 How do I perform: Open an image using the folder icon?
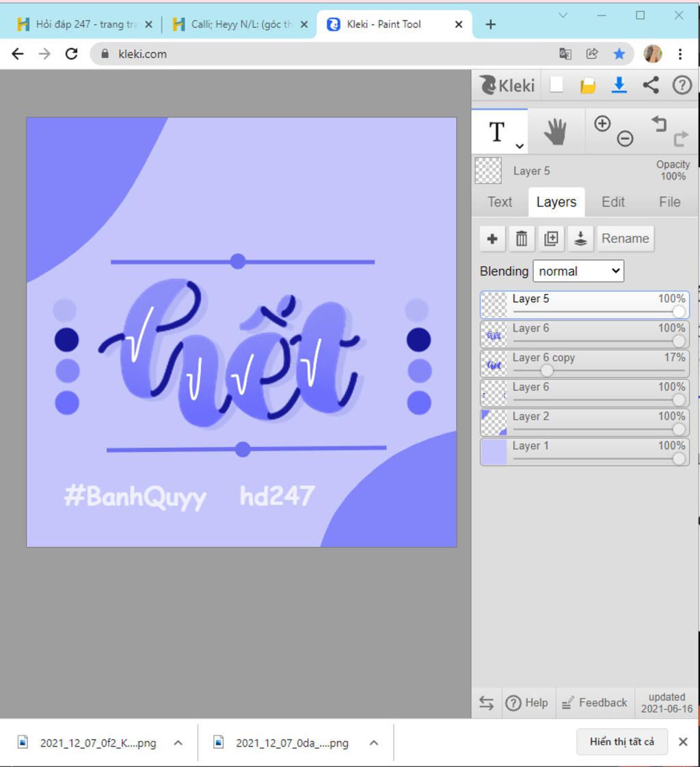(x=587, y=85)
